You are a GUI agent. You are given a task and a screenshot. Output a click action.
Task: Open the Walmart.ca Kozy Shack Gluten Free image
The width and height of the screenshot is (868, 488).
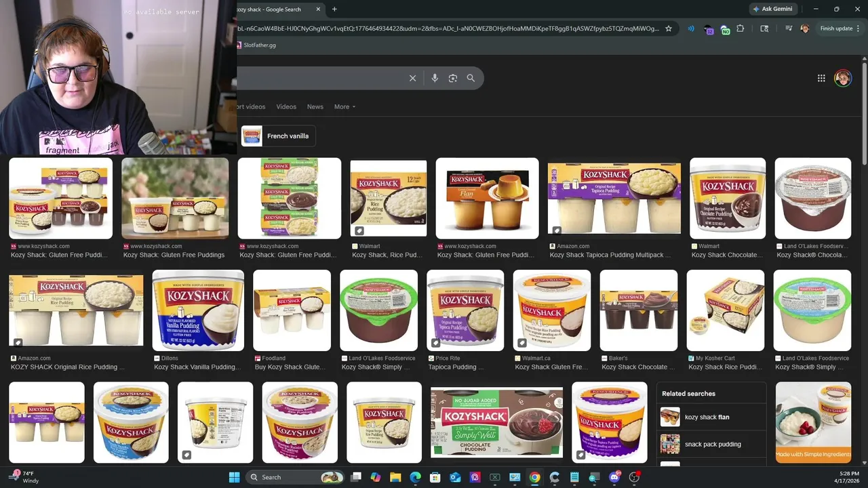(x=552, y=310)
